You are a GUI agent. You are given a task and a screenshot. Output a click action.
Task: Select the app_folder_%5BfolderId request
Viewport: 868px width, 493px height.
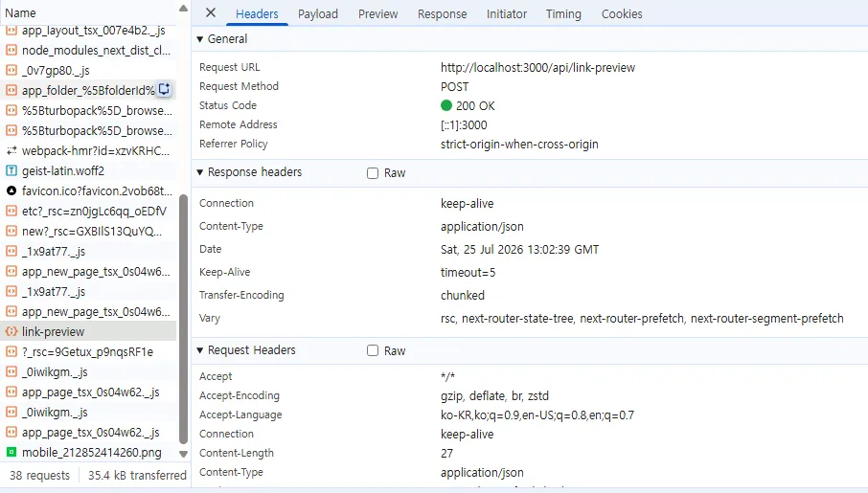[x=88, y=90]
